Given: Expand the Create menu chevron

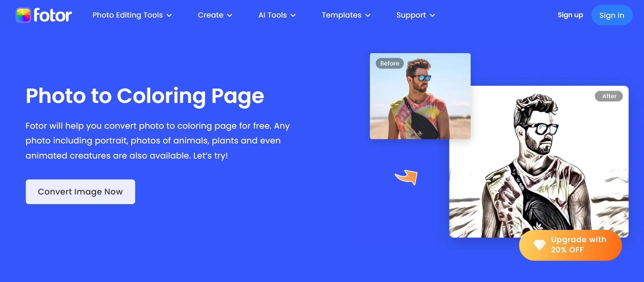Looking at the screenshot, I should pyautogui.click(x=230, y=15).
